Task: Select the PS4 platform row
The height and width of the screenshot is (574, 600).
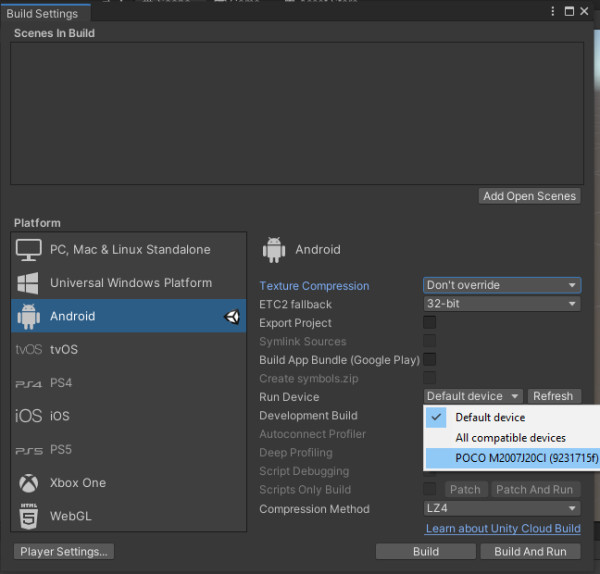Action: 129,383
